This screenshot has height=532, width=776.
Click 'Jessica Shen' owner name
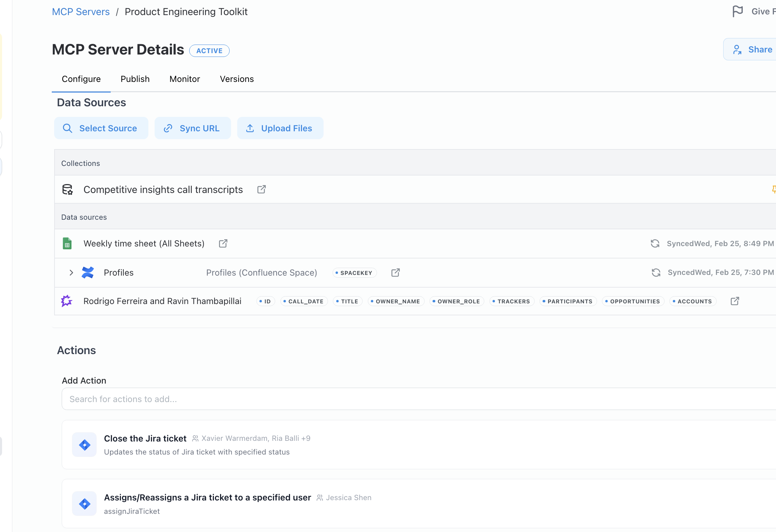tap(349, 498)
